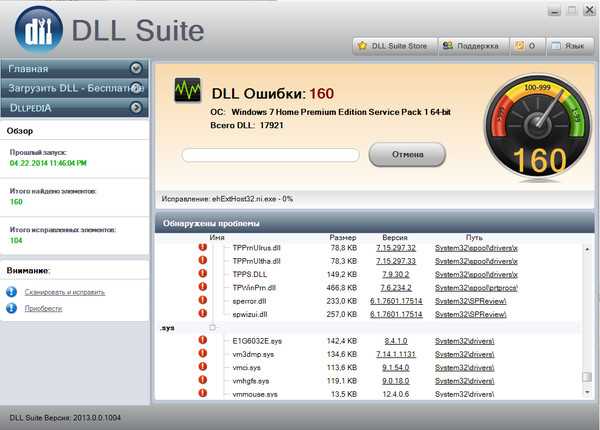This screenshot has width=600, height=430.
Task: Open version link 9.1.54.0
Action: point(396,368)
